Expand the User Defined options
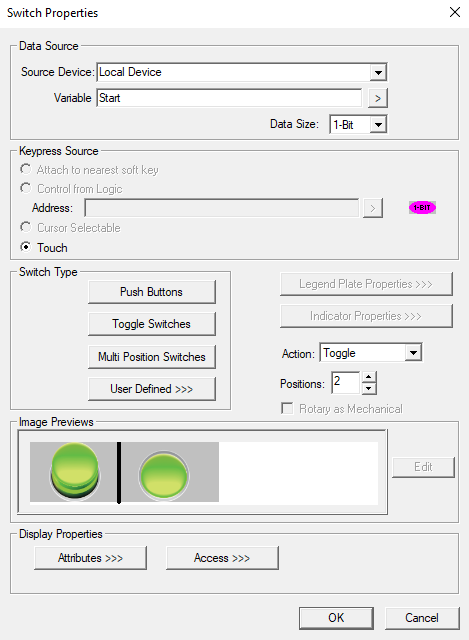The image size is (469, 640). (x=151, y=389)
